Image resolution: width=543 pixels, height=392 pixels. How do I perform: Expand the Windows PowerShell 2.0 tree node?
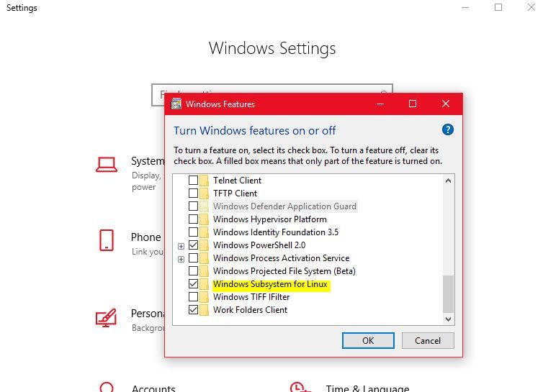[181, 246]
